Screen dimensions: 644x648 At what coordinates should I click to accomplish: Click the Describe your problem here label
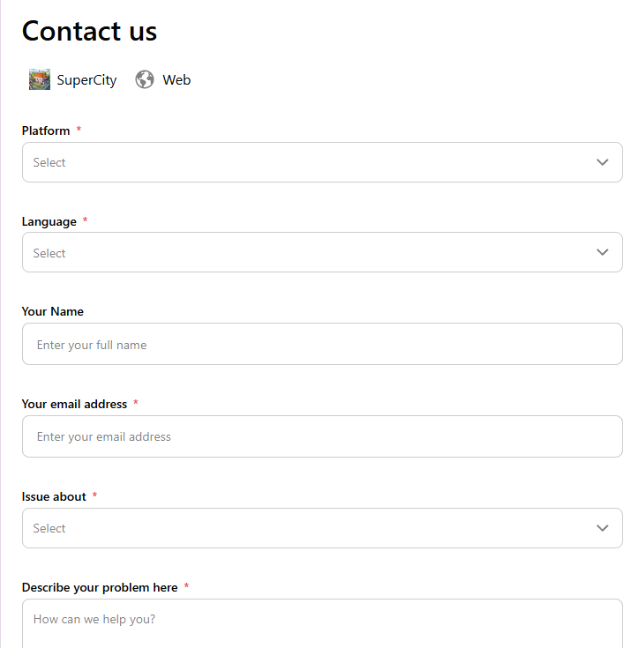[100, 587]
